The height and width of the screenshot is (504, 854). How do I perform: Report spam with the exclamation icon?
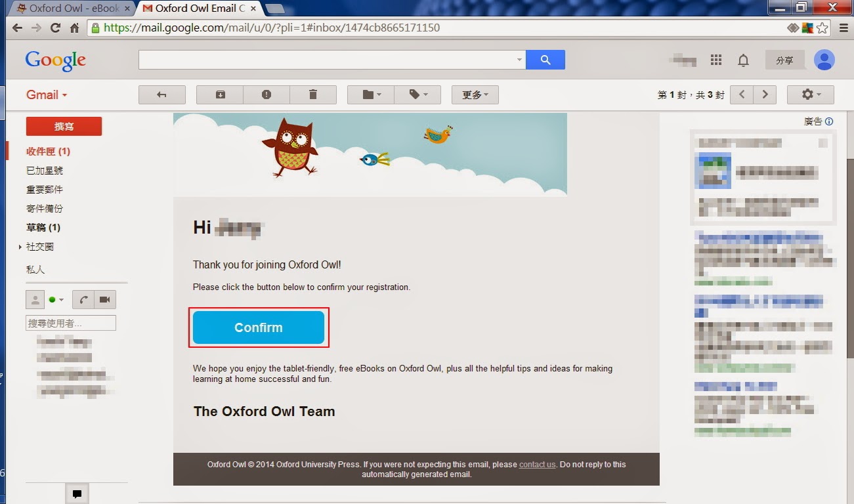pyautogui.click(x=267, y=94)
